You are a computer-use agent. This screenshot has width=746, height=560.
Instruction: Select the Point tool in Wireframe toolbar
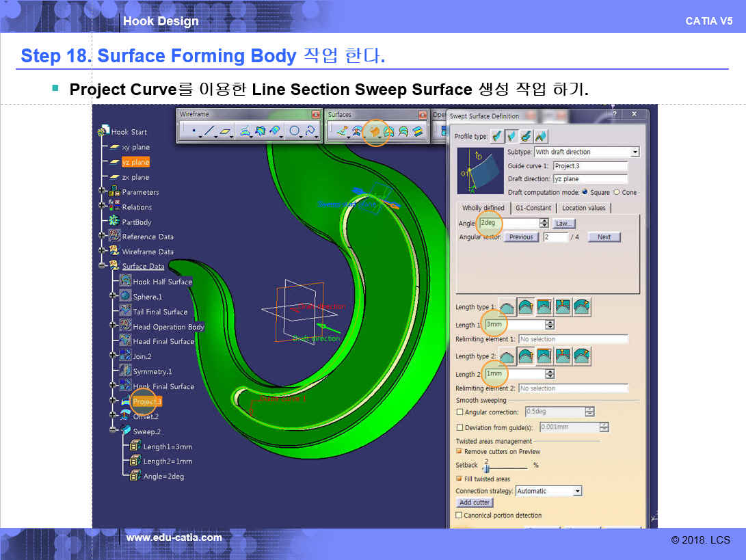click(x=194, y=131)
